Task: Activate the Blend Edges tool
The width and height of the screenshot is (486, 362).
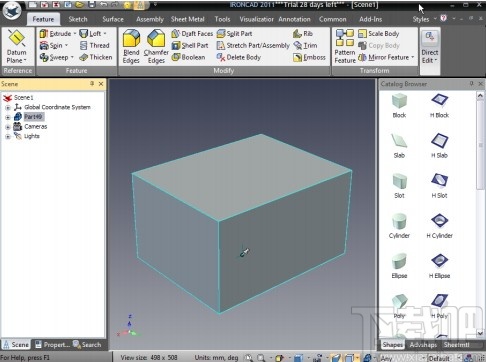Action: tap(131, 47)
